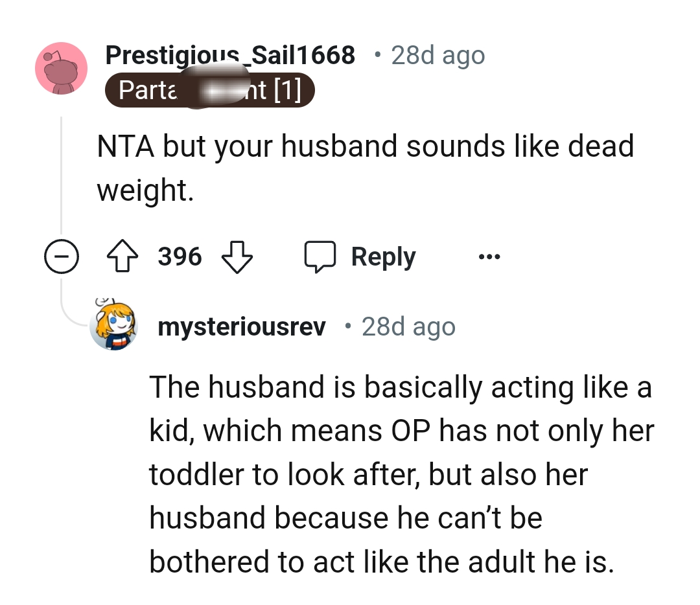Click the circular minus icon beside the comment
The image size is (700, 605).
coord(62,257)
